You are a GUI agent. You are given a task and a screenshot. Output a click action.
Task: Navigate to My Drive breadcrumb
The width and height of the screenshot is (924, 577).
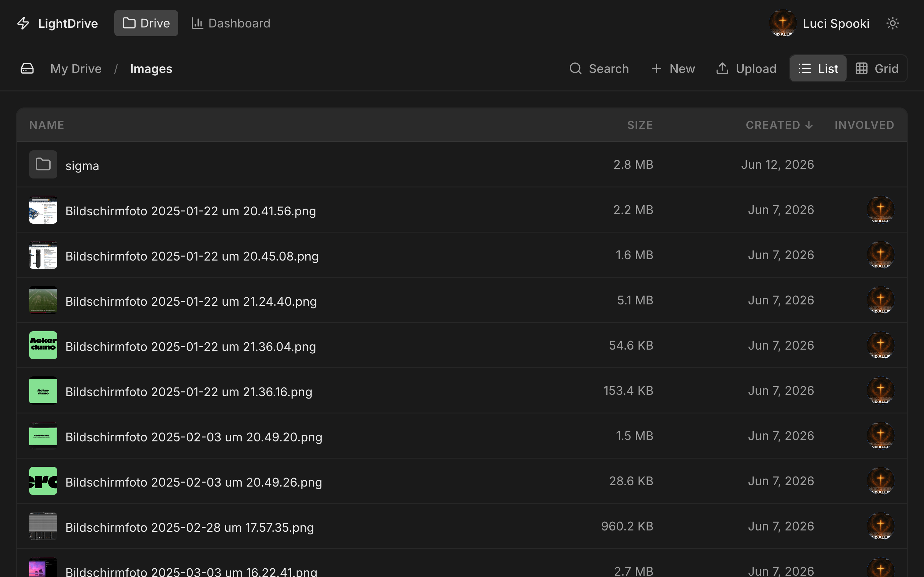(x=76, y=69)
